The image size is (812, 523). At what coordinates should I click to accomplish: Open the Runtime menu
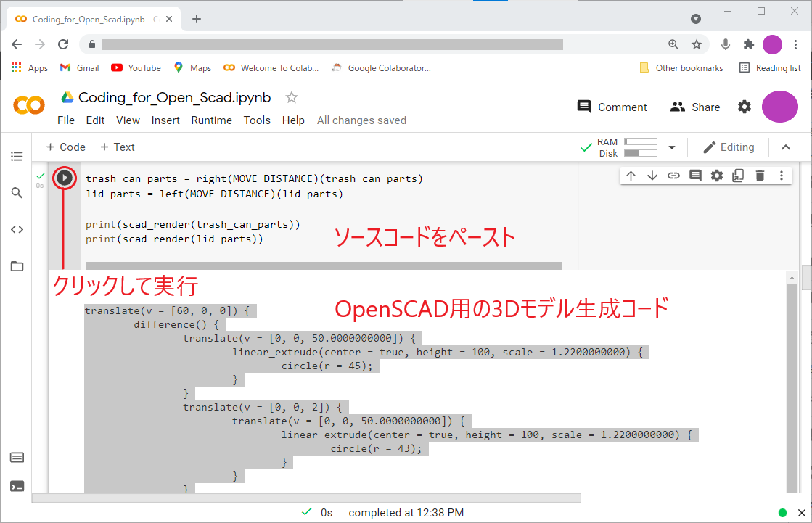coord(211,120)
